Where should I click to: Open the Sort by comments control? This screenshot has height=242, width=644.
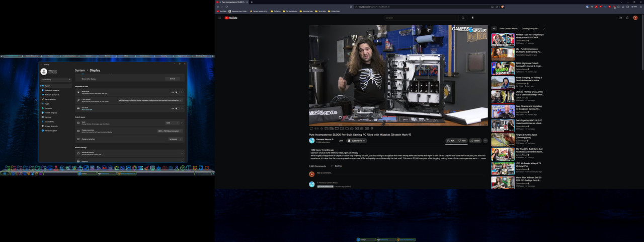coord(336,166)
